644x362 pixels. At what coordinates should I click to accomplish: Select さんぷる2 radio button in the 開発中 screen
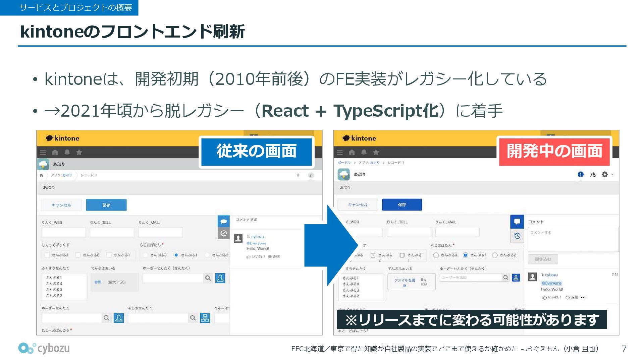tap(494, 255)
